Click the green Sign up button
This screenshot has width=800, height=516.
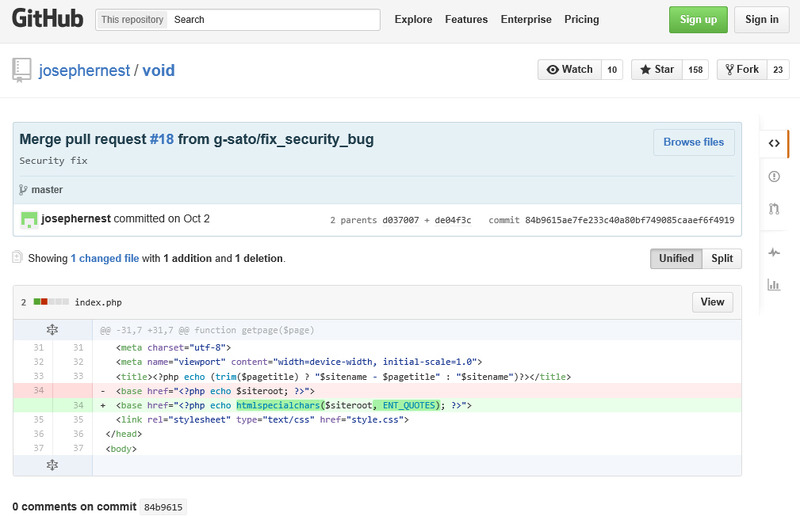(x=698, y=20)
